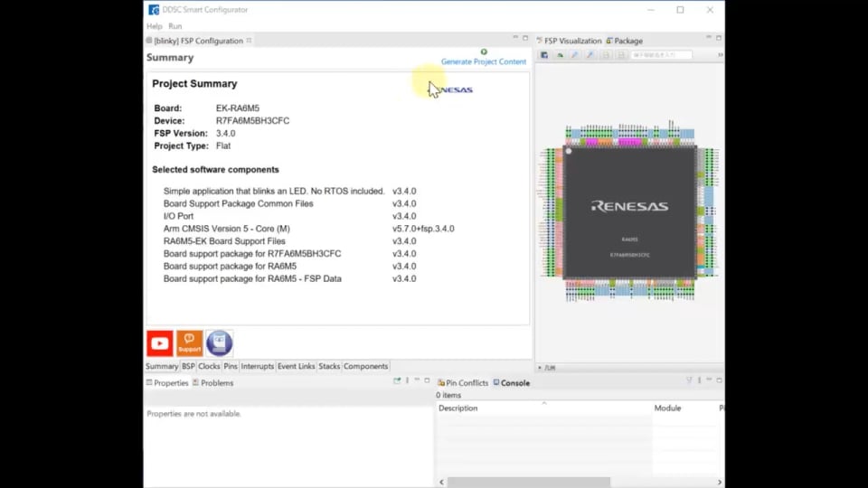Click the Smart Configurator title bar app icon
Image resolution: width=868 pixels, height=488 pixels.
pyautogui.click(x=154, y=10)
